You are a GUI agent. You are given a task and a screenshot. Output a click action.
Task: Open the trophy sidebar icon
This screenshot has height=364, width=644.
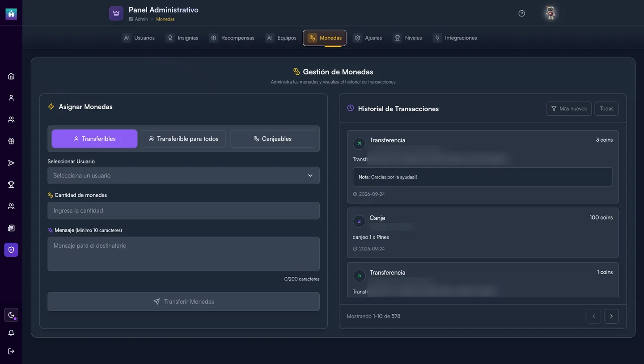pos(11,185)
